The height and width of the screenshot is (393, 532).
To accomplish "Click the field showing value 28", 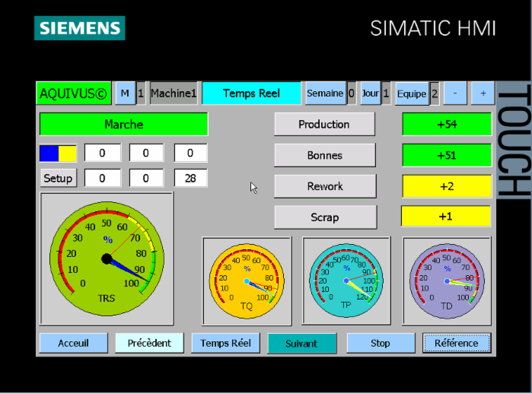I will click(190, 179).
